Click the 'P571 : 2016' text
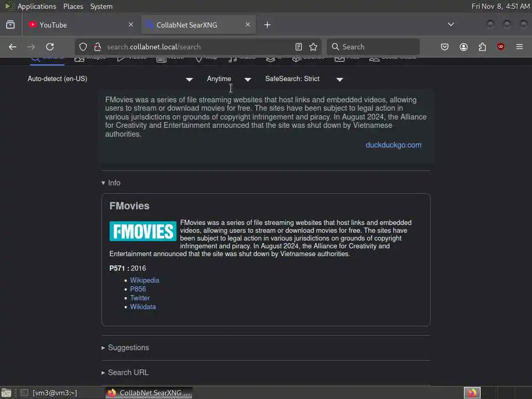532x399 pixels. pyautogui.click(x=128, y=269)
